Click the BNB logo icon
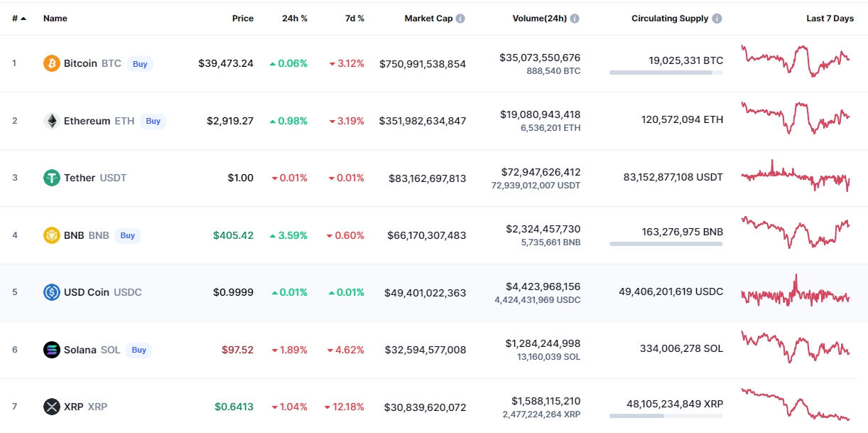This screenshot has width=868, height=433. pos(52,235)
